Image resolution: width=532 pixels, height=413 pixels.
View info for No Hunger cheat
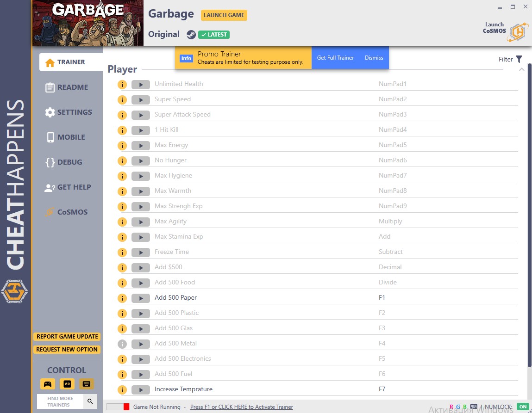(x=122, y=161)
